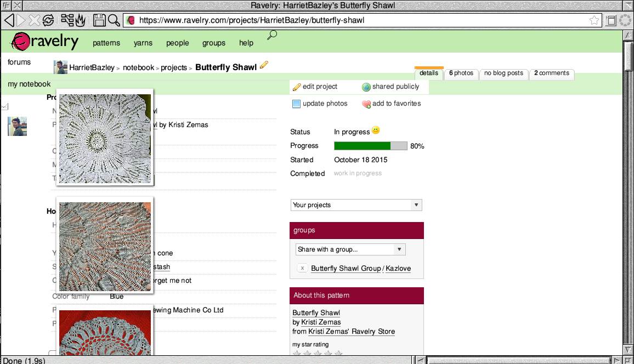
Task: Toggle the shared publicly setting
Action: pos(390,87)
